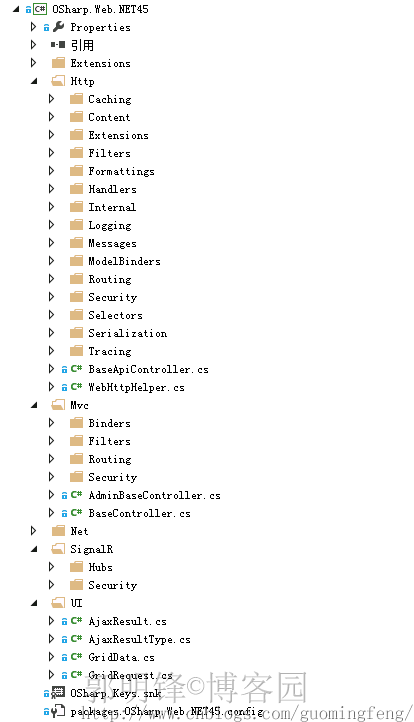The height and width of the screenshot is (722, 414).
Task: Click the open folder icon for Http
Action: 58,81
